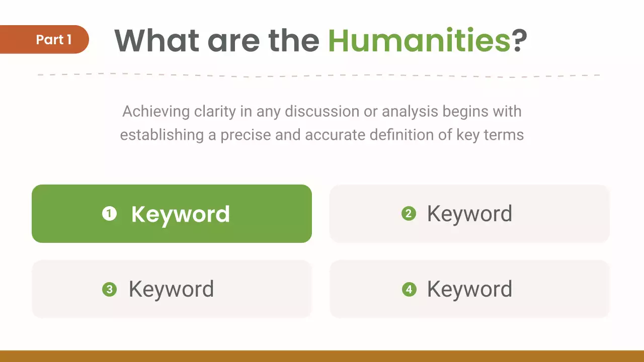The width and height of the screenshot is (644, 362).
Task: Click the number 4 circle icon
Action: (409, 290)
